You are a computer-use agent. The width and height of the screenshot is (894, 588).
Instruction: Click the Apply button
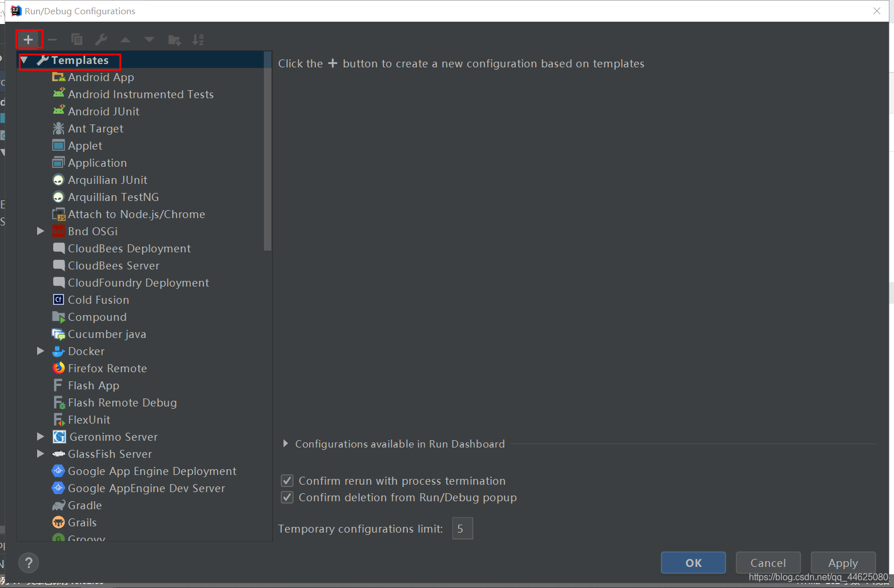[843, 563]
